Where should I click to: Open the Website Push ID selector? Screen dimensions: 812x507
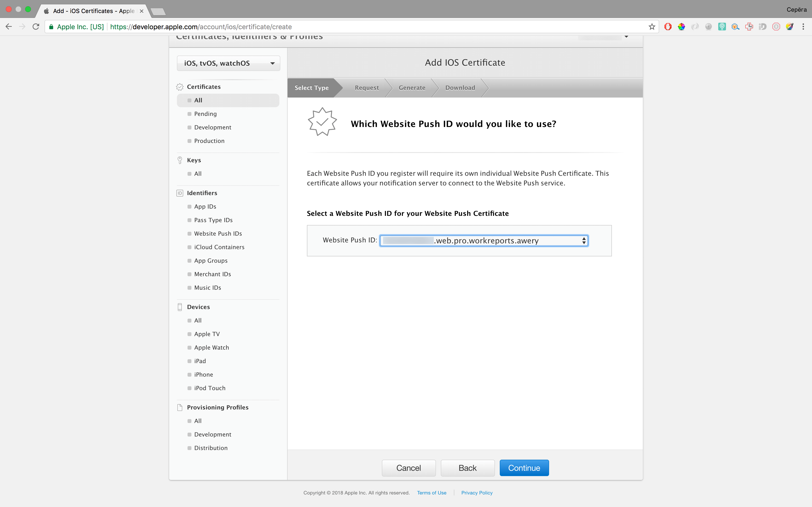[x=484, y=240]
